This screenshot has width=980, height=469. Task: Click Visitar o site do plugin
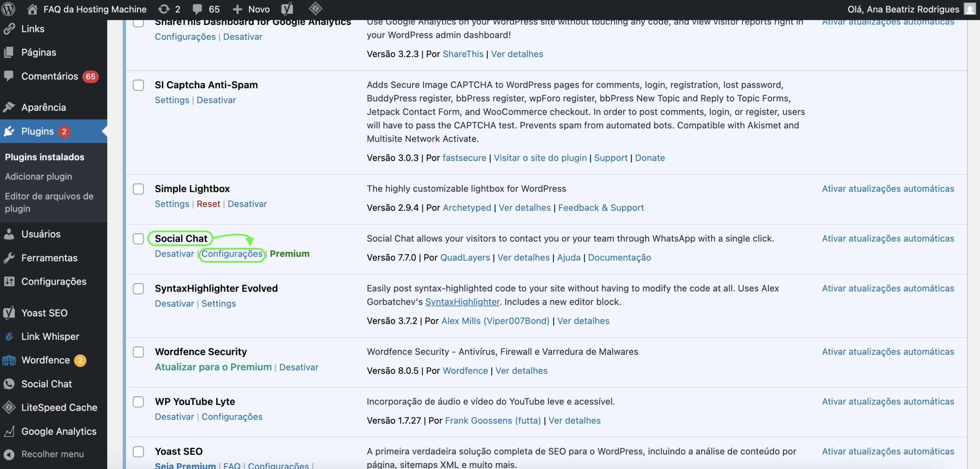pyautogui.click(x=540, y=158)
